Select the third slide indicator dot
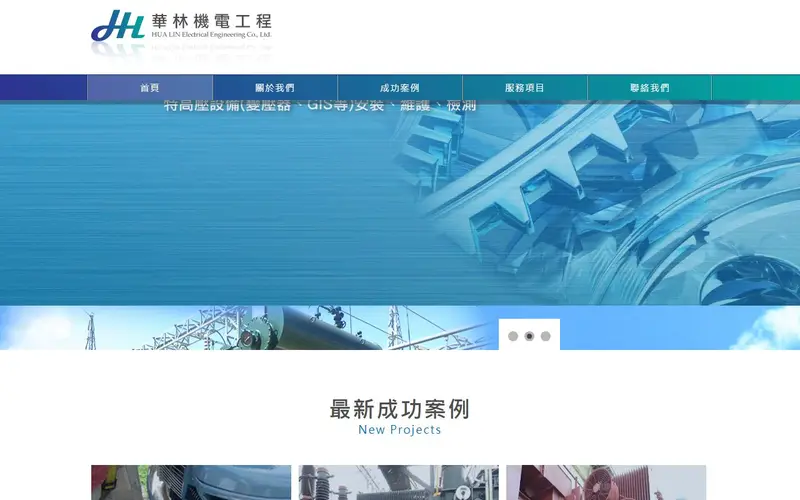The width and height of the screenshot is (800, 500). (546, 336)
